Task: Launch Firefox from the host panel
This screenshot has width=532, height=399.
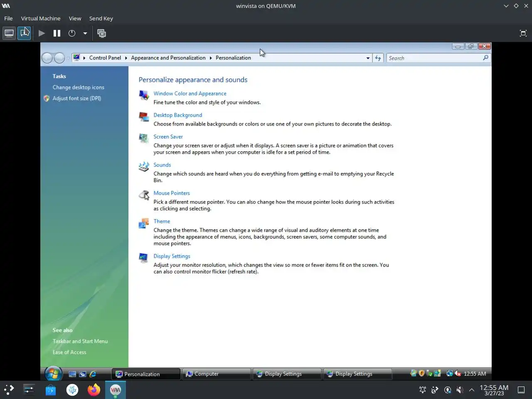Action: coord(94,389)
